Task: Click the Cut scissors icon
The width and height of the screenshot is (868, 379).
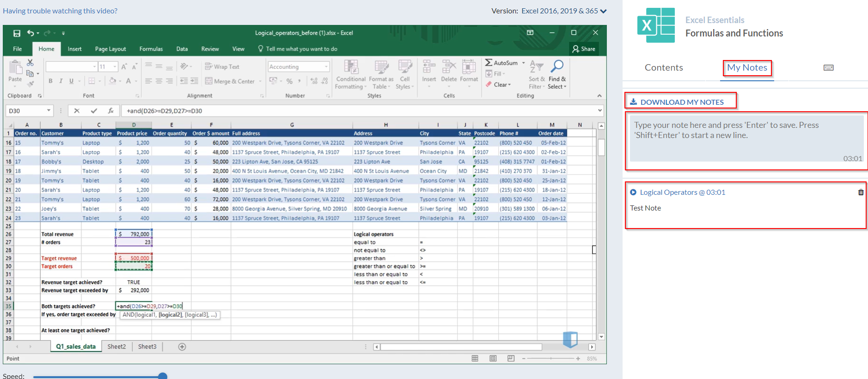Action: coord(30,62)
